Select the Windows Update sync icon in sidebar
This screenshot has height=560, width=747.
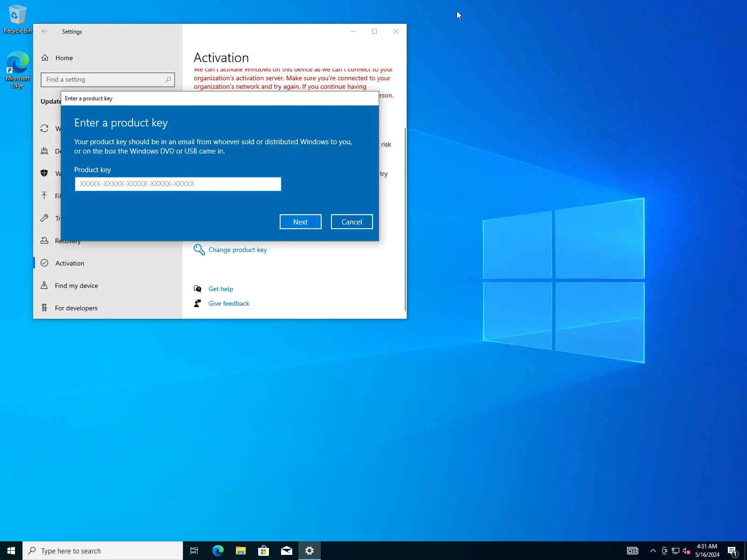click(44, 128)
